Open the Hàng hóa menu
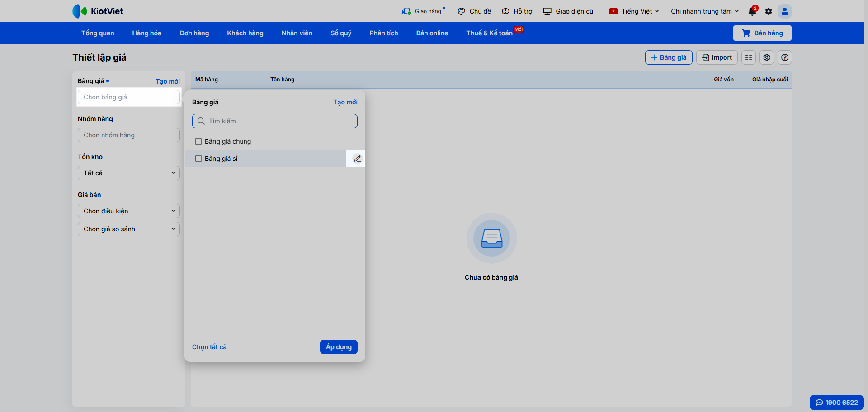 click(147, 33)
